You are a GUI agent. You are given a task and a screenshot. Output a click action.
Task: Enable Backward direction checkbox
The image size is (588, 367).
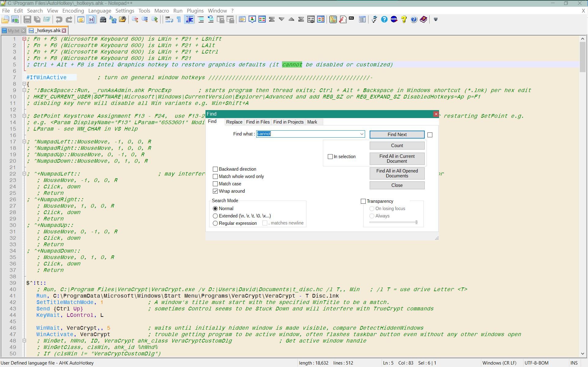[x=215, y=169]
